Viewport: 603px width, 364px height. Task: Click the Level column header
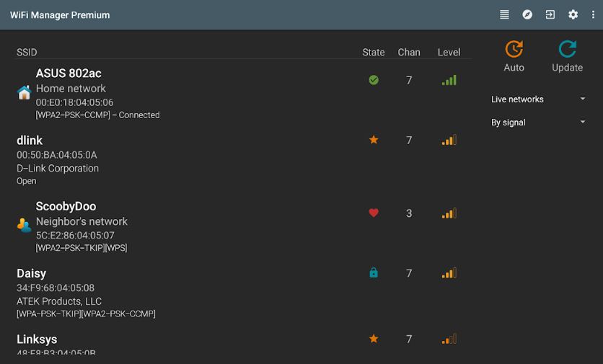[449, 53]
